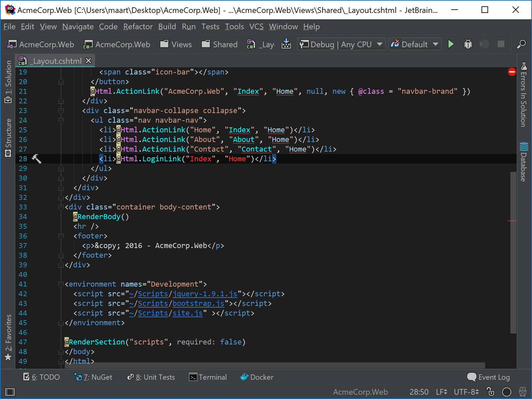Viewport: 532px width, 399px height.
Task: Open search everywhere magnifier icon
Action: 521,44
